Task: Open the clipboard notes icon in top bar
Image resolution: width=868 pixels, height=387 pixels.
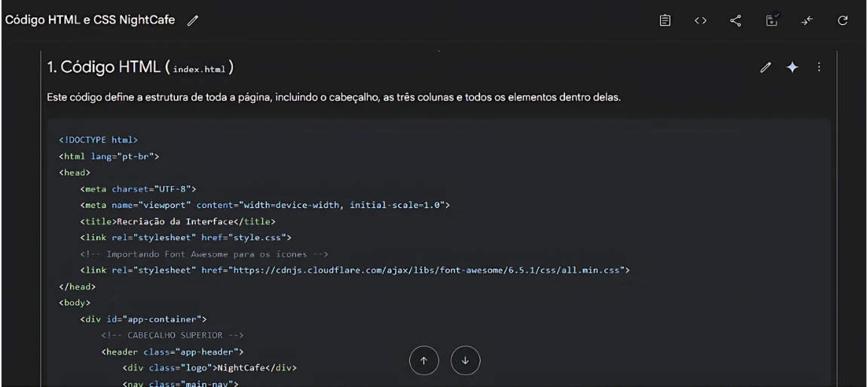Action: pyautogui.click(x=665, y=20)
